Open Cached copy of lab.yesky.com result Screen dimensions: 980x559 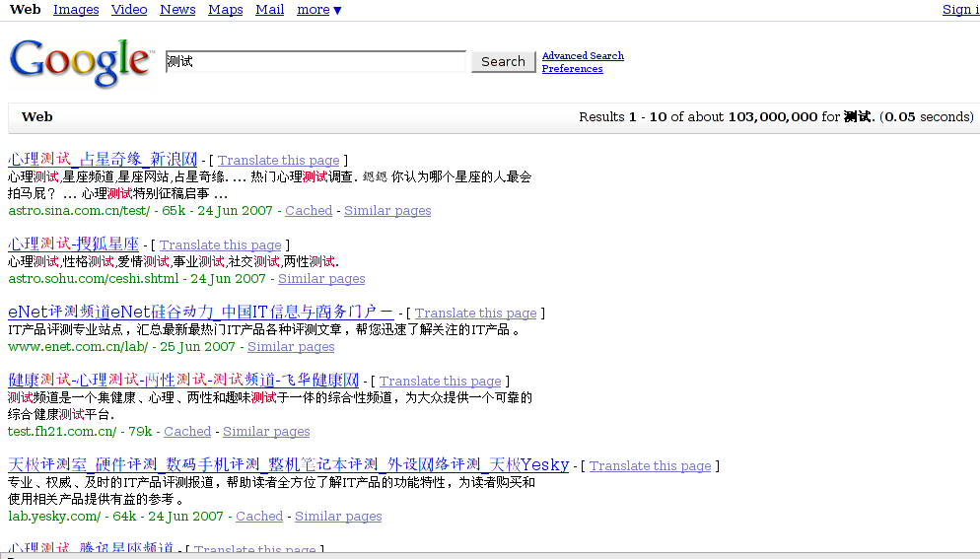[x=259, y=516]
